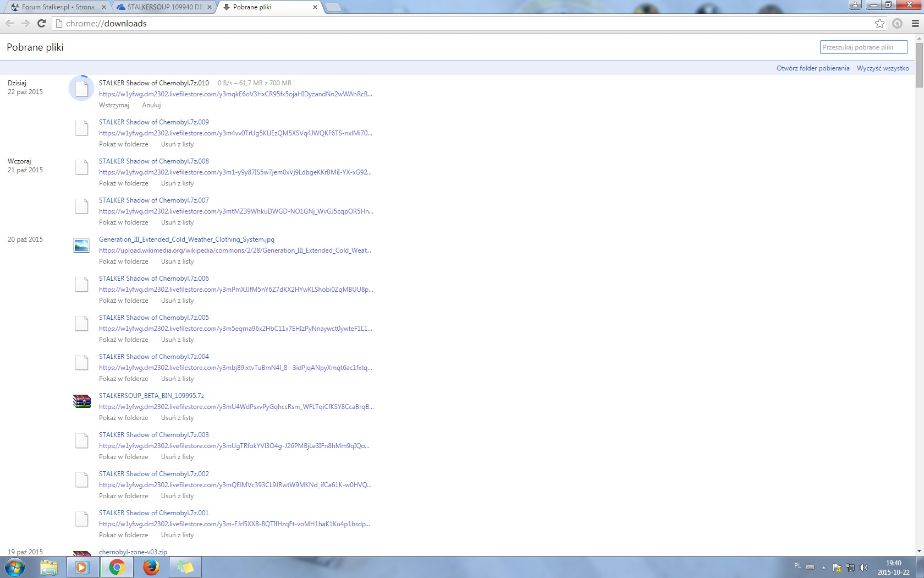Remove 7z.003 from the list

click(177, 457)
